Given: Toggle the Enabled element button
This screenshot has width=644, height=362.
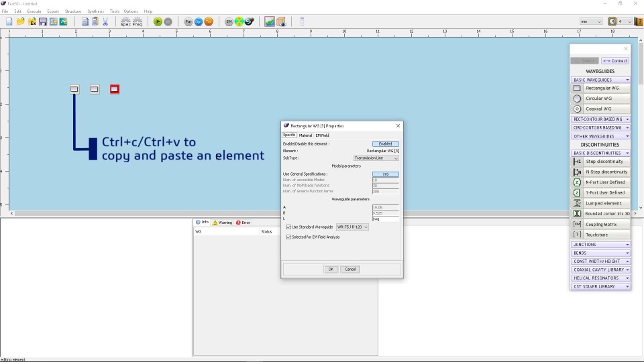Looking at the screenshot, I should 385,144.
